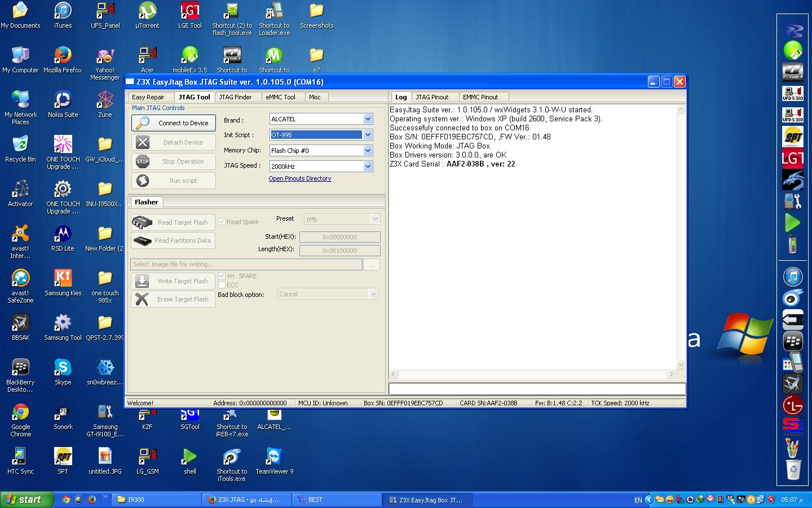Open HTC Sync desktop icon

point(20,462)
